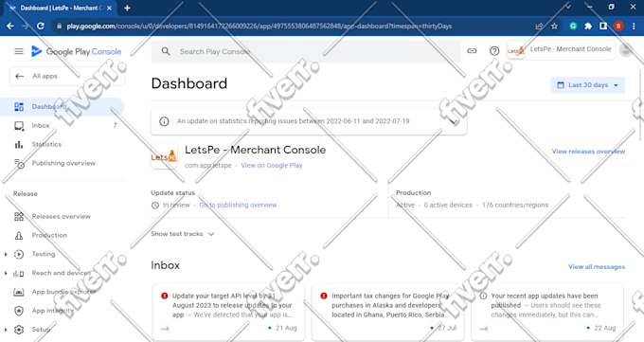
Task: Click the info icon in statistics notice
Action: click(164, 121)
